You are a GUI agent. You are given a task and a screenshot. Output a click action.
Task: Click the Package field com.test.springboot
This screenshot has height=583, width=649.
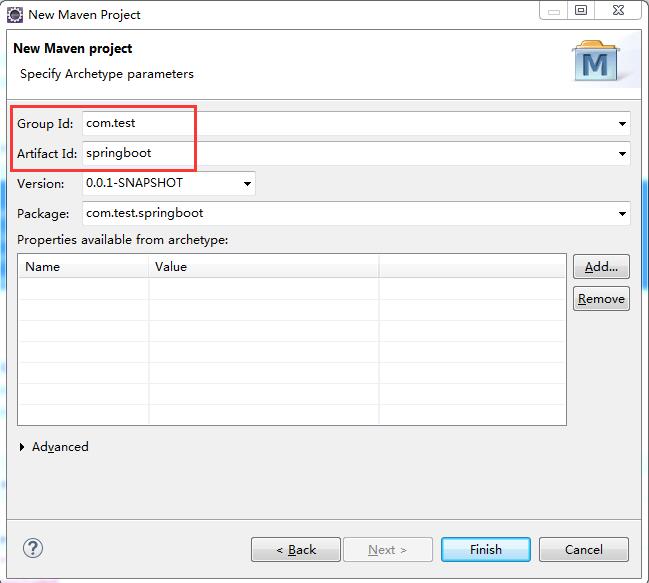356,214
